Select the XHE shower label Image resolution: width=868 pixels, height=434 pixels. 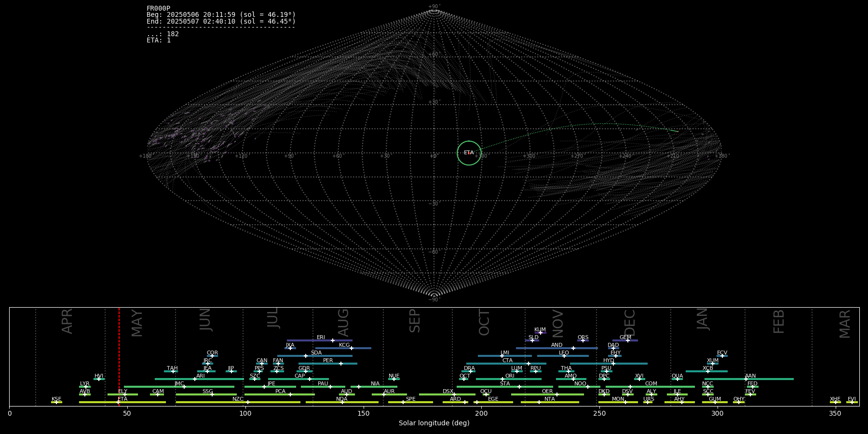(x=835, y=399)
